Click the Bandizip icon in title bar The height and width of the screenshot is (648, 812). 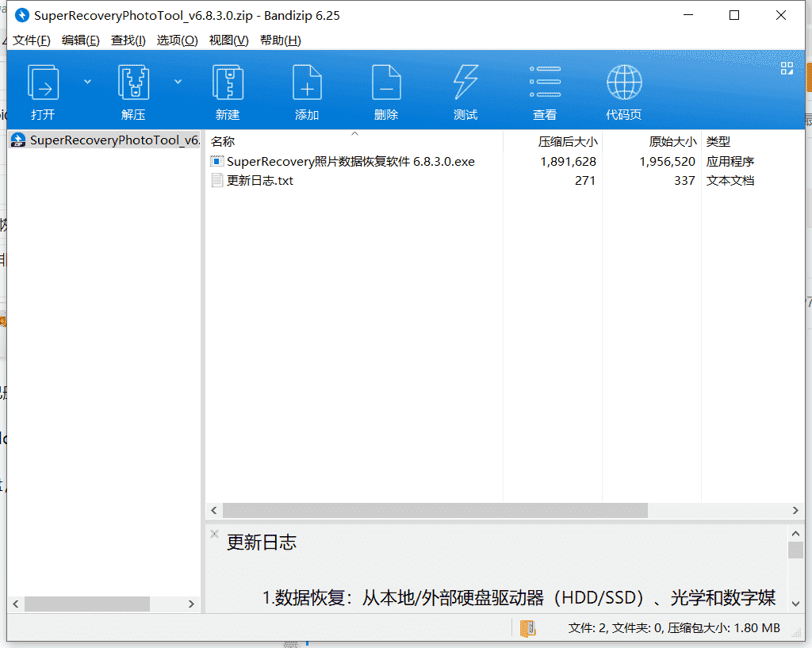tap(21, 16)
